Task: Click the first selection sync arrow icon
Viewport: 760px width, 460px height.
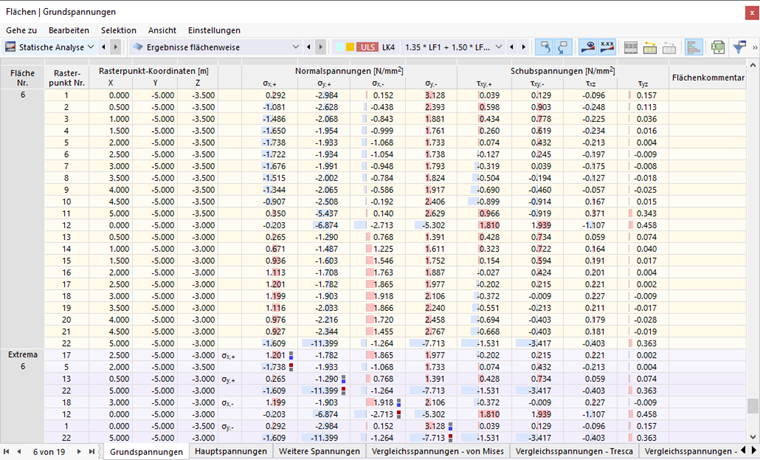Action: (x=546, y=47)
